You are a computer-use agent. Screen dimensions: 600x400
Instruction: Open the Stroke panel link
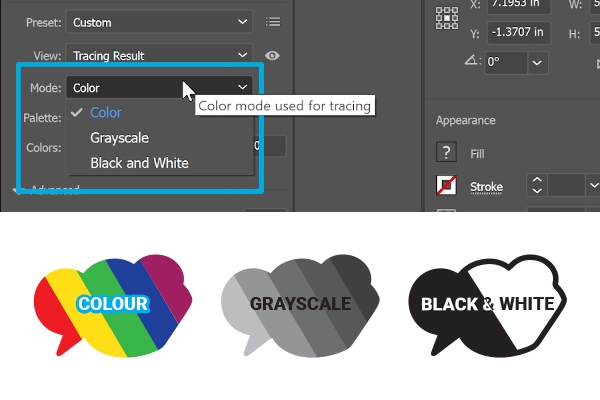coord(486,187)
